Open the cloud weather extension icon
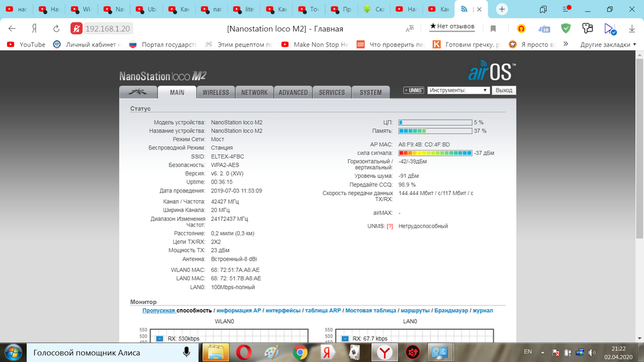Viewport: 644px width, 362px height. pos(544,29)
